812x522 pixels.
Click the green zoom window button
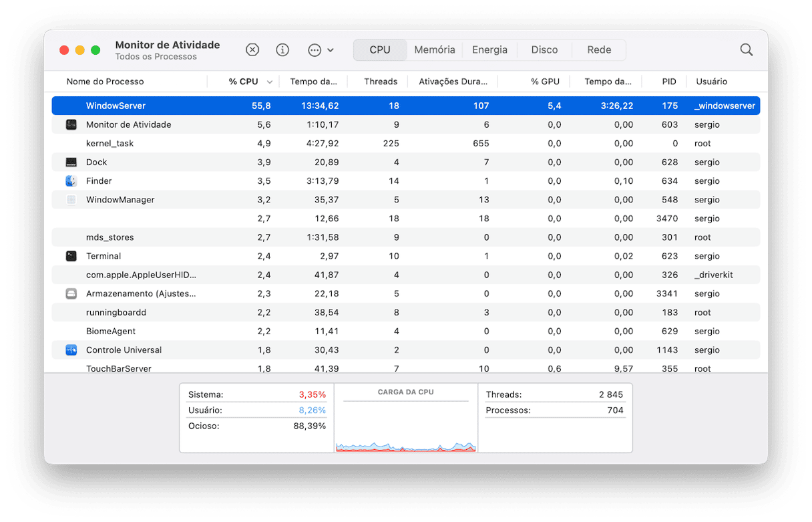95,50
